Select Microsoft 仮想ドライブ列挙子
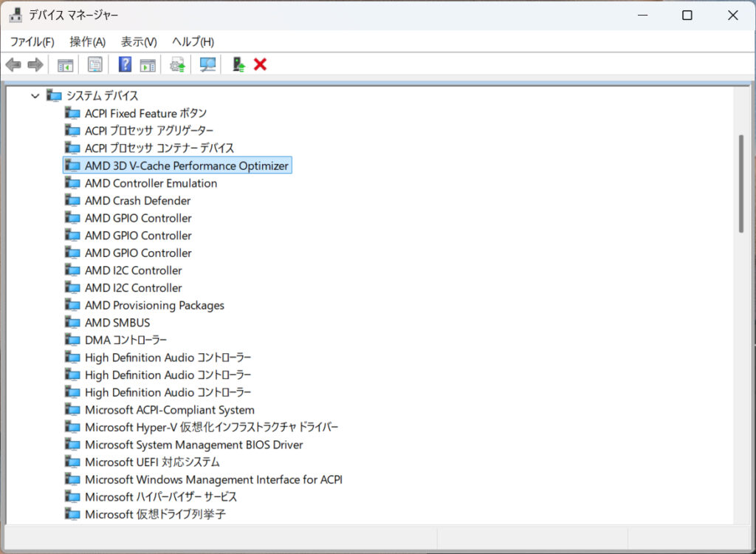Screen dimensions: 756x554 (x=155, y=514)
